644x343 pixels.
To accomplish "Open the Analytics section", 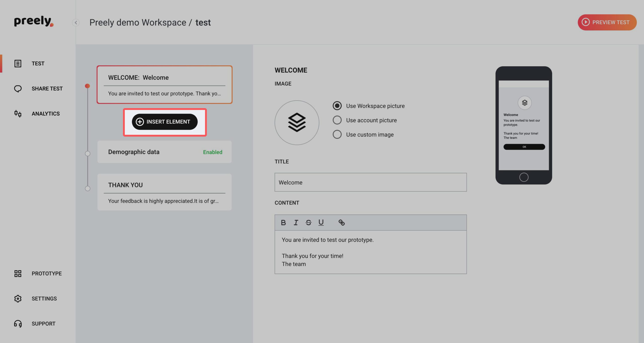I will tap(46, 113).
